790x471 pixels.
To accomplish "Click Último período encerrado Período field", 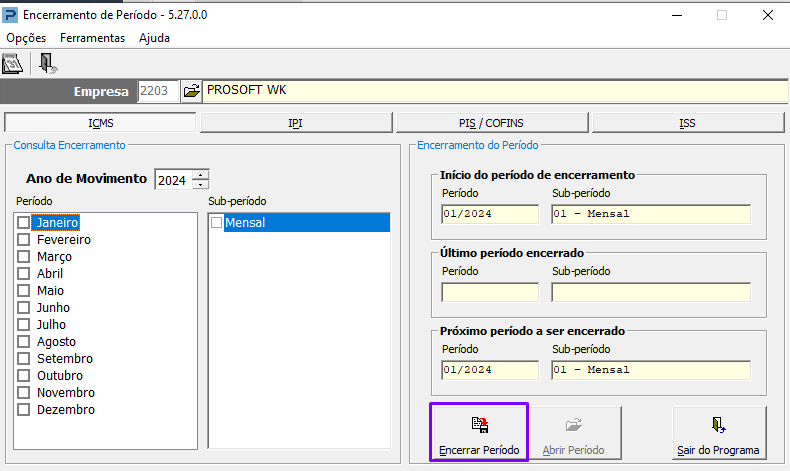I will [490, 292].
